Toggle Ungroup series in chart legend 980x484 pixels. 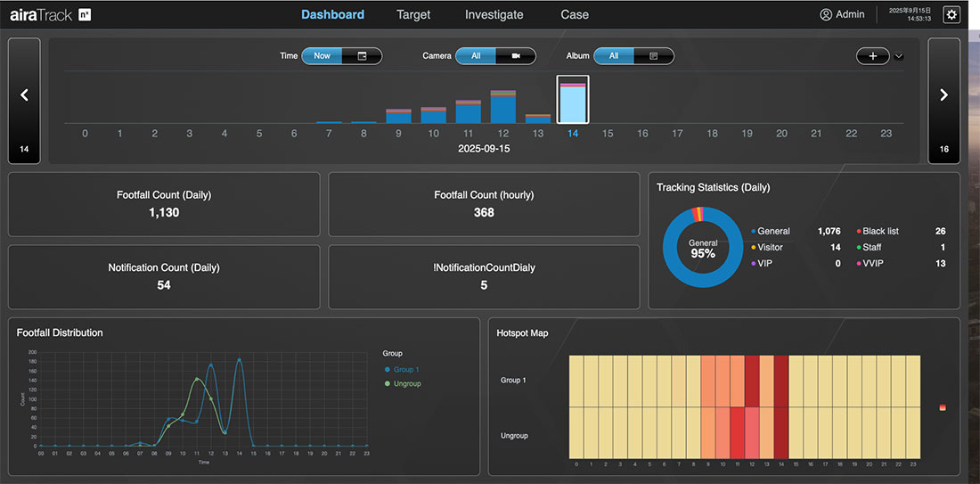[406, 383]
